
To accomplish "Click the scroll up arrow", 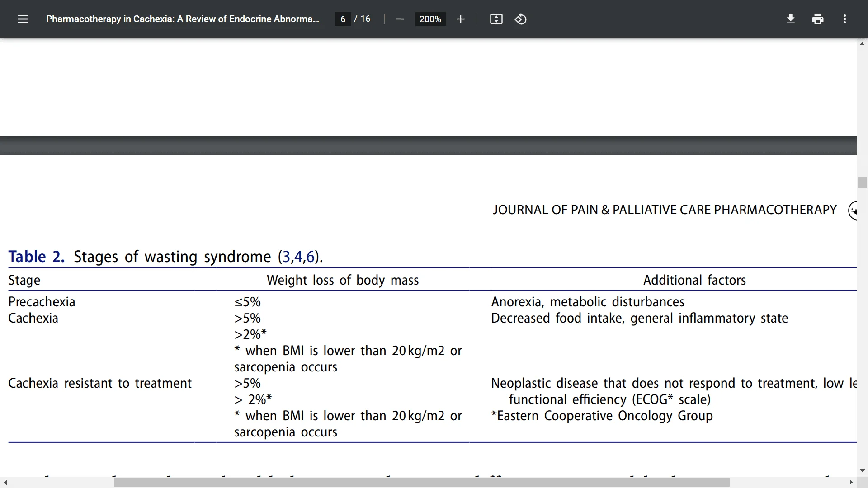I will (862, 44).
